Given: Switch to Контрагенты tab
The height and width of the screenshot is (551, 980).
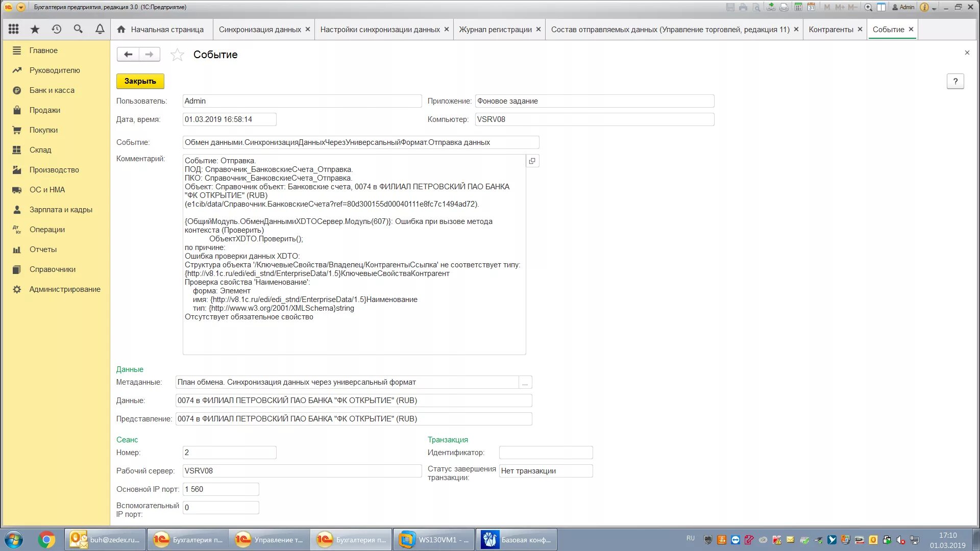Looking at the screenshot, I should [x=830, y=30].
